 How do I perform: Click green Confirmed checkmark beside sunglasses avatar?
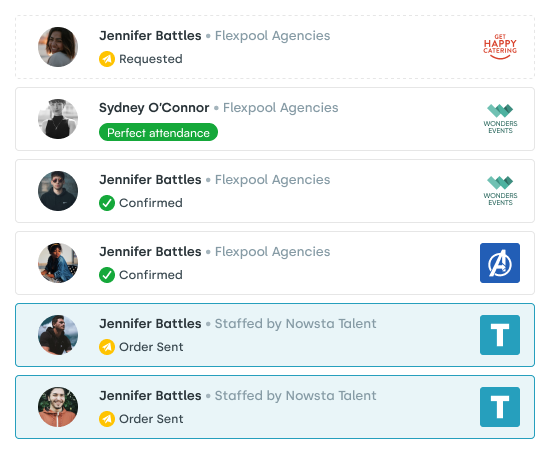coord(107,203)
